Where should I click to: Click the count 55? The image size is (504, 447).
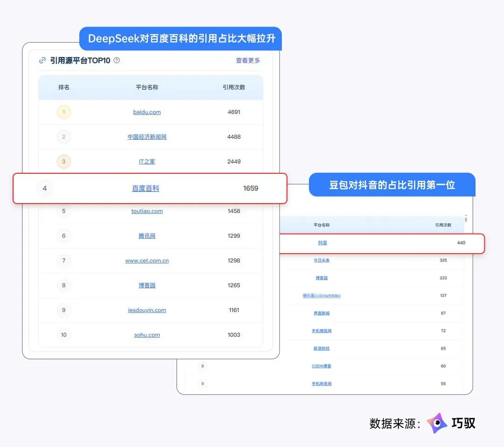(x=443, y=383)
